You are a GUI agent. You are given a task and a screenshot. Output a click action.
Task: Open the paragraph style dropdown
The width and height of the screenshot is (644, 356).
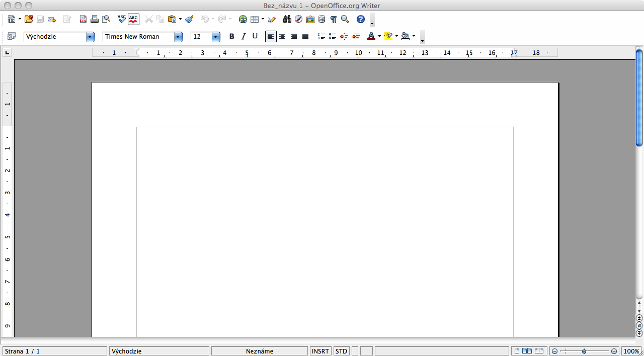90,36
